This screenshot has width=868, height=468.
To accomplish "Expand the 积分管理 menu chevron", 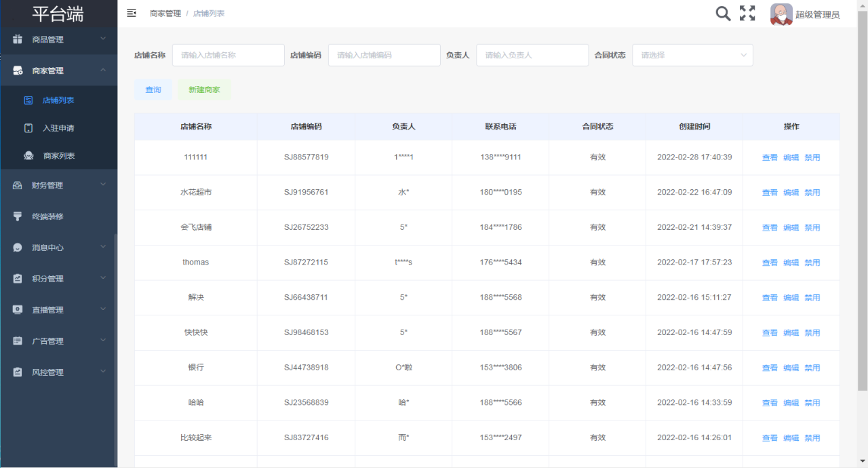I will [103, 278].
